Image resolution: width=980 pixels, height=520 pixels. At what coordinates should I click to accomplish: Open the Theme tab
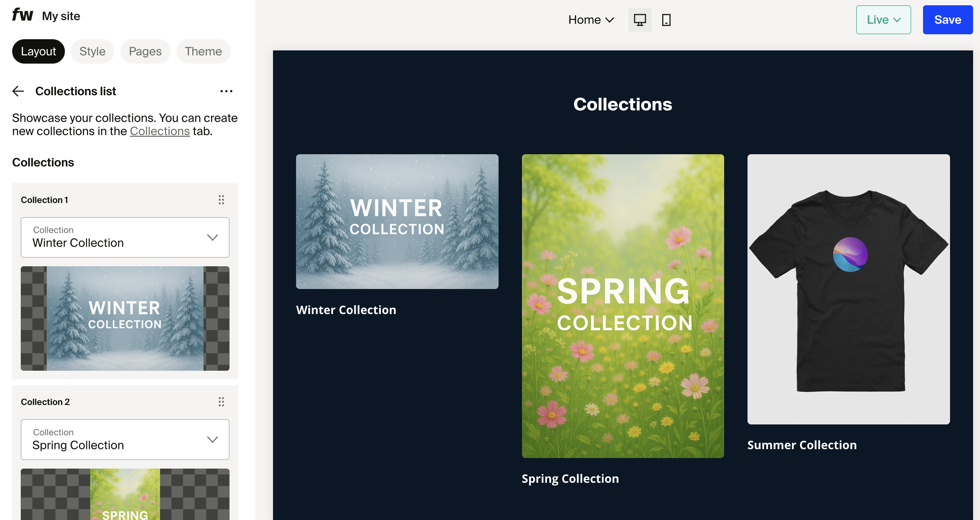[203, 51]
